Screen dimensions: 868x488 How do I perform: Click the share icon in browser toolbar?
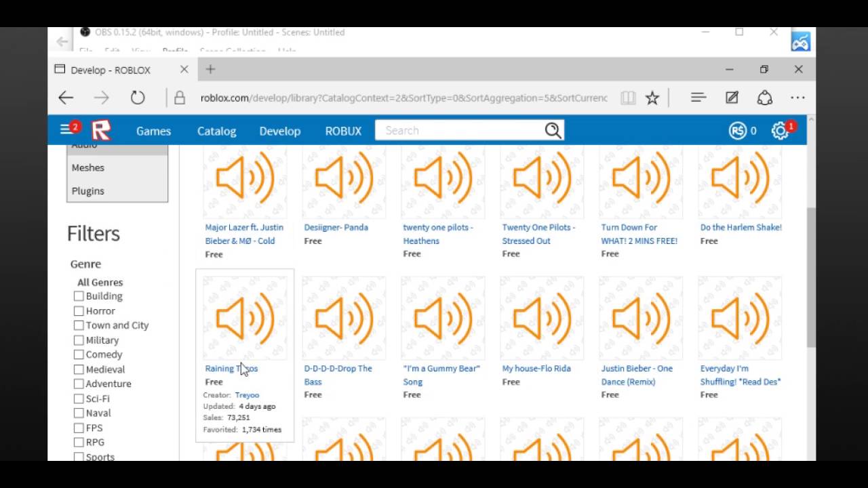(765, 98)
